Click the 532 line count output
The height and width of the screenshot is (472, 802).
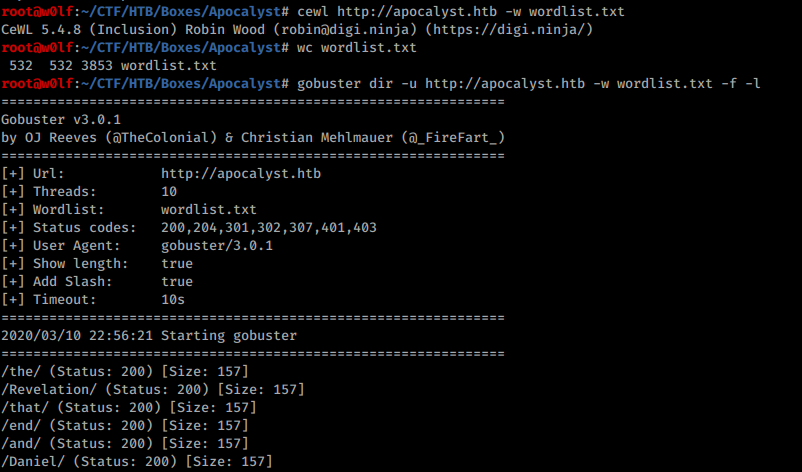pos(21,65)
